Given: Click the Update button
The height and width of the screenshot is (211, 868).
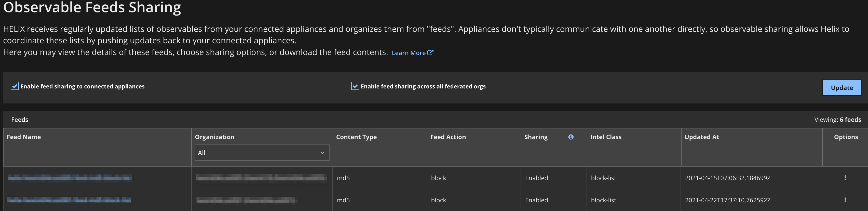Looking at the screenshot, I should click(x=842, y=88).
